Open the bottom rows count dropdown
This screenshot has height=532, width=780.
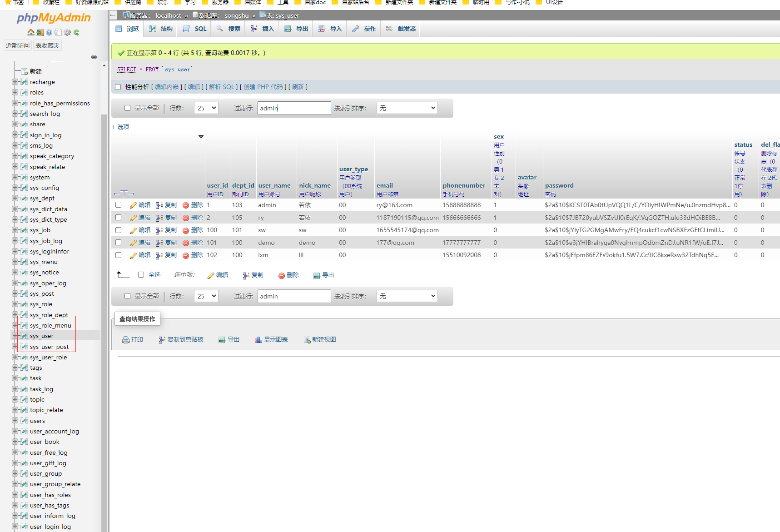206,296
